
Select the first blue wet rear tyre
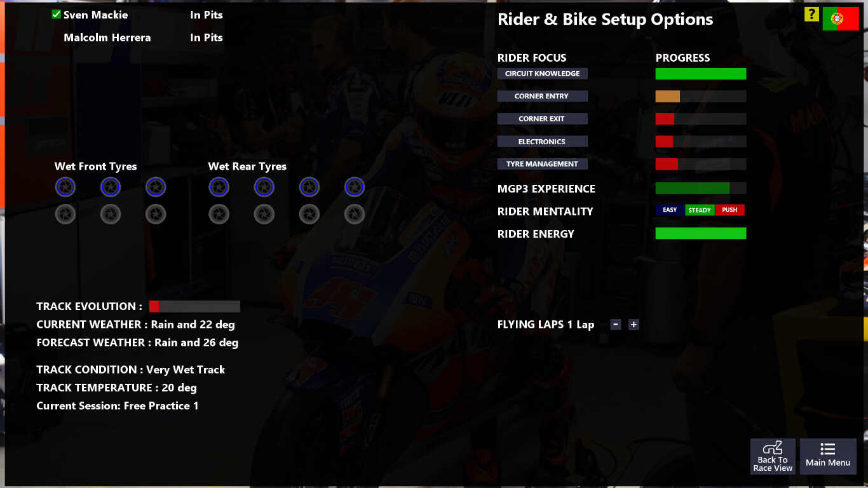point(219,187)
